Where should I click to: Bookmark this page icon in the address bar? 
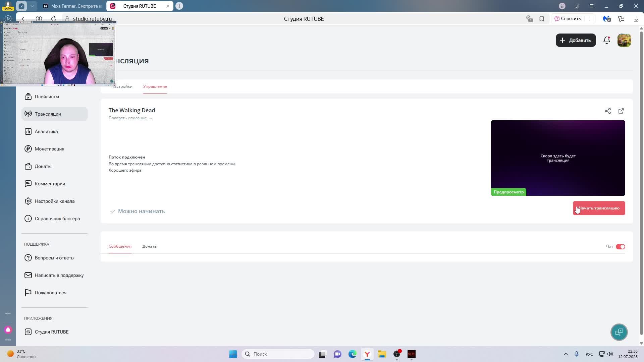542,19
